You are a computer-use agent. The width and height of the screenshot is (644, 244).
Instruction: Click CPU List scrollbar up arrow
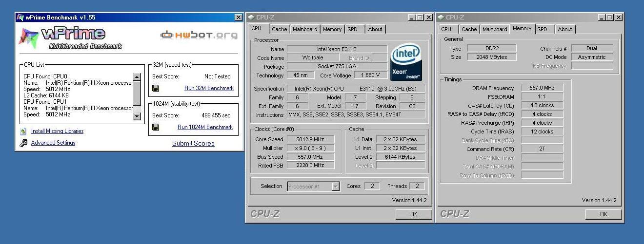137,77
